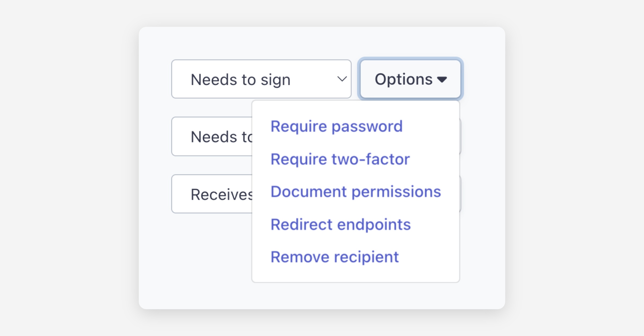The height and width of the screenshot is (336, 644).
Task: Click the caret triangle on the Options button
Action: [x=442, y=79]
